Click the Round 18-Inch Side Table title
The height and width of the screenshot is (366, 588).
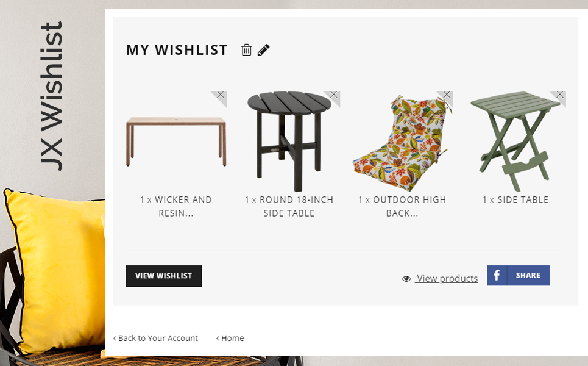289,206
